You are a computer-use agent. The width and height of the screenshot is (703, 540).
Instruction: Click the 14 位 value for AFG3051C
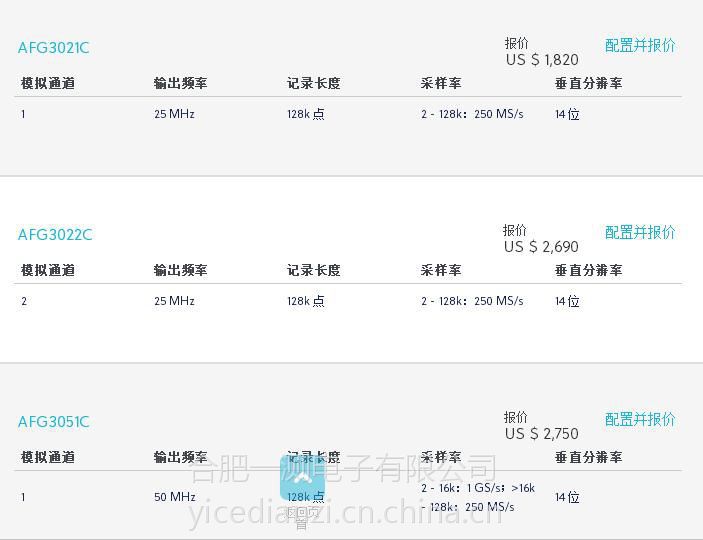click(x=567, y=497)
